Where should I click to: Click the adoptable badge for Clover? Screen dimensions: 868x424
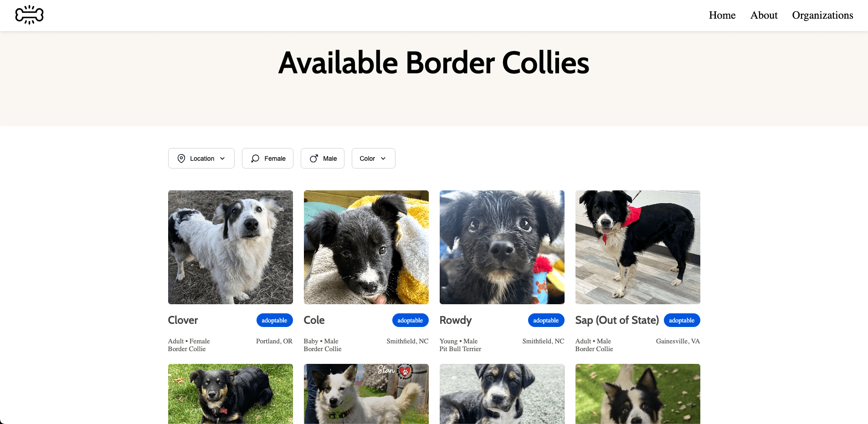click(274, 320)
